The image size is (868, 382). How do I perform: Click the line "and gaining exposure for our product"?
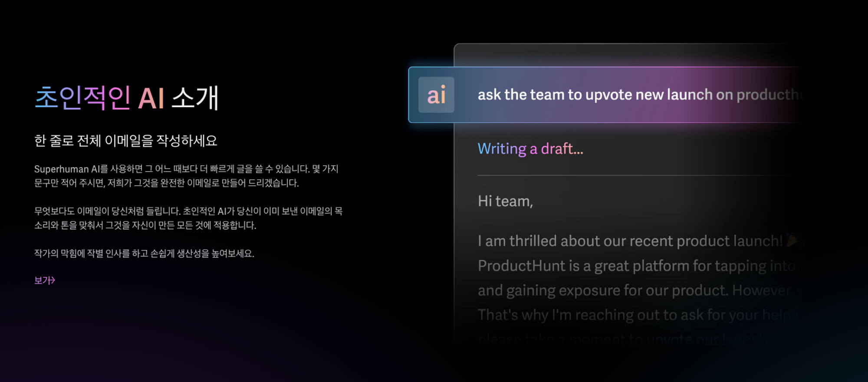click(636, 290)
